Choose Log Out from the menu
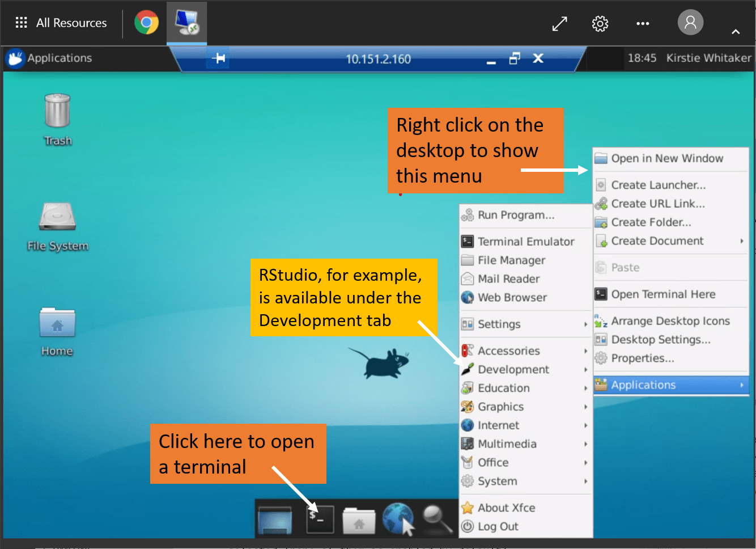Screen dimensions: 756x549 525,527
